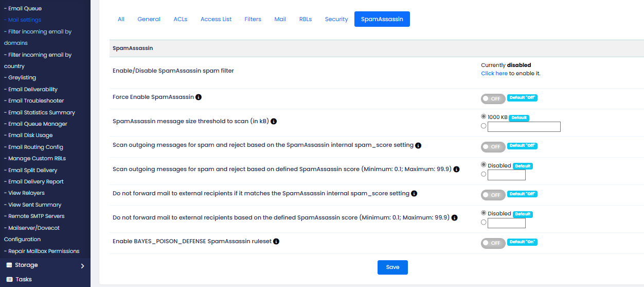Select custom score radio for outgoing scan

pyautogui.click(x=484, y=174)
